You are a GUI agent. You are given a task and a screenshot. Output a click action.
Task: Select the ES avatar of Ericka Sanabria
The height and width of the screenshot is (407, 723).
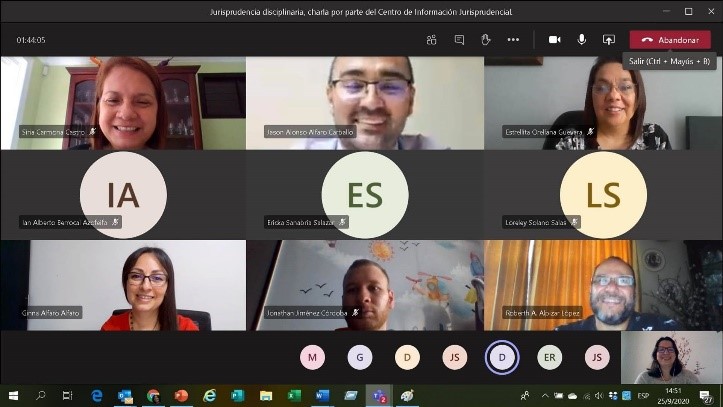[365, 195]
